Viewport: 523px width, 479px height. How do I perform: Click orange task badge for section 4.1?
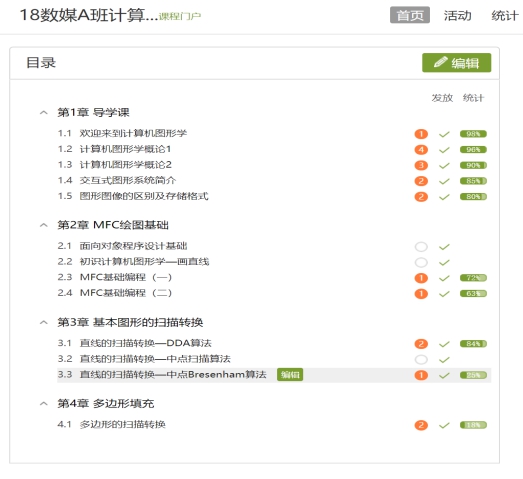[421, 425]
